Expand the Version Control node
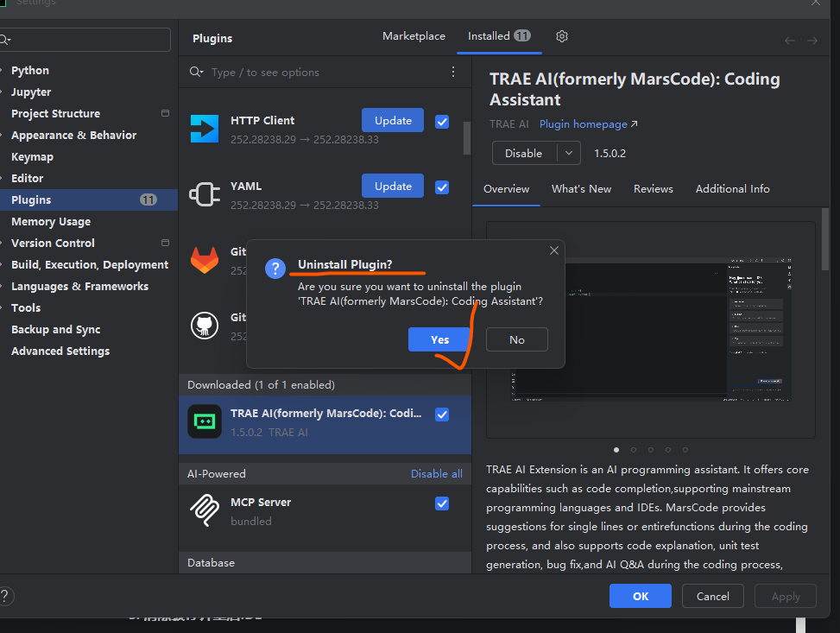Viewport: 840px width, 633px height. (x=2, y=243)
